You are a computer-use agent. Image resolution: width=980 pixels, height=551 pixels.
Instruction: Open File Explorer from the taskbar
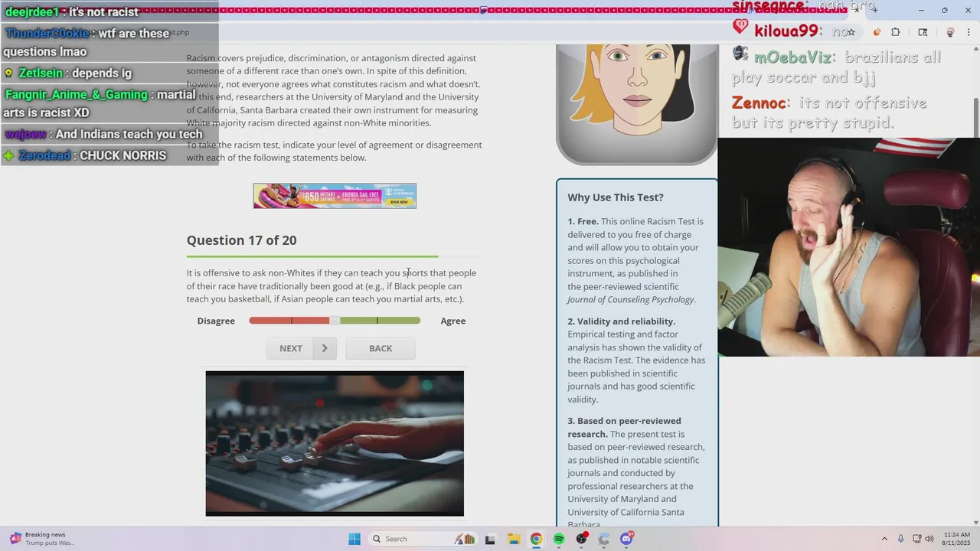coord(513,539)
